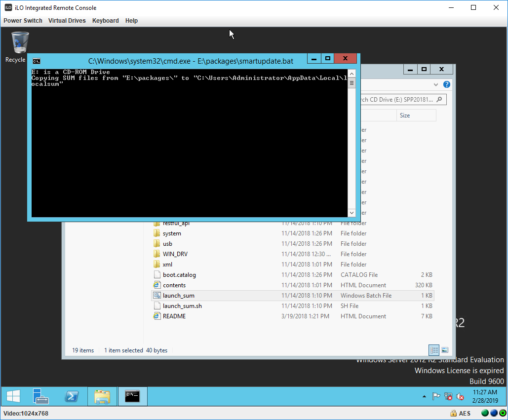Viewport: 508px width, 420px height.
Task: Open Explorer help question mark icon
Action: point(447,84)
